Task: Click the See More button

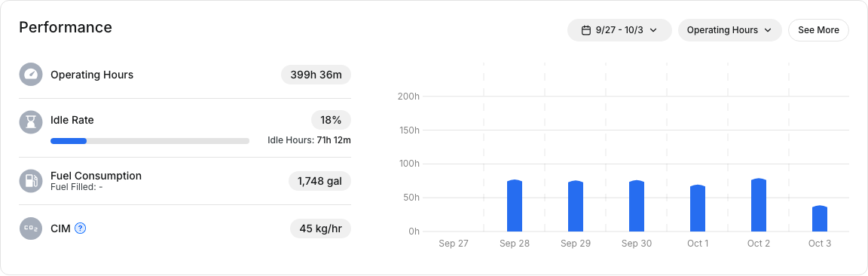Action: tap(818, 30)
